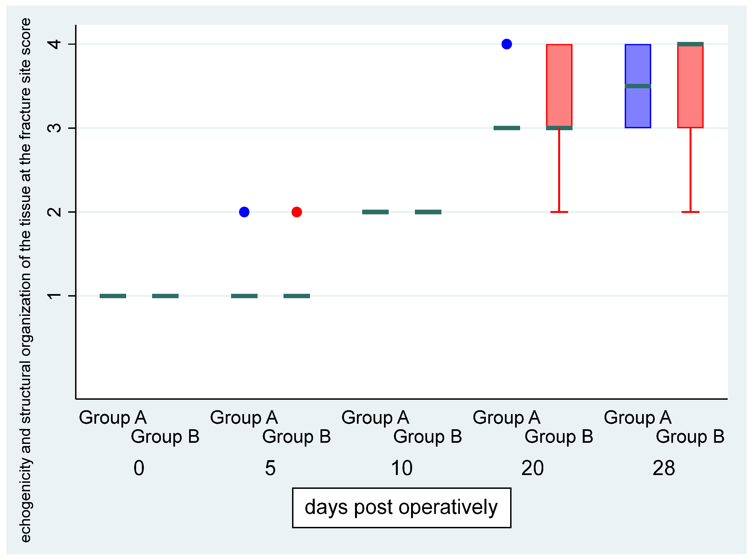Click the y-axis tick label 1
This screenshot has width=755, height=560.
(x=55, y=296)
